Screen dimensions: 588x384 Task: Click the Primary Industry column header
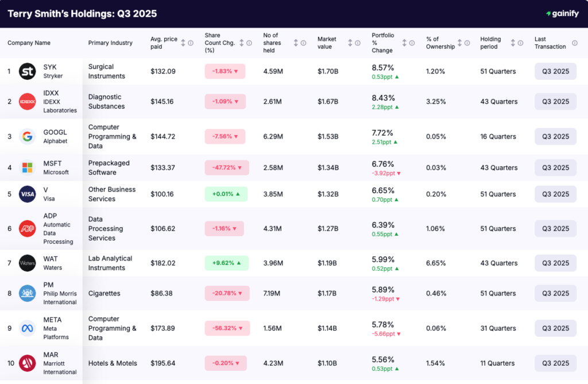(110, 43)
